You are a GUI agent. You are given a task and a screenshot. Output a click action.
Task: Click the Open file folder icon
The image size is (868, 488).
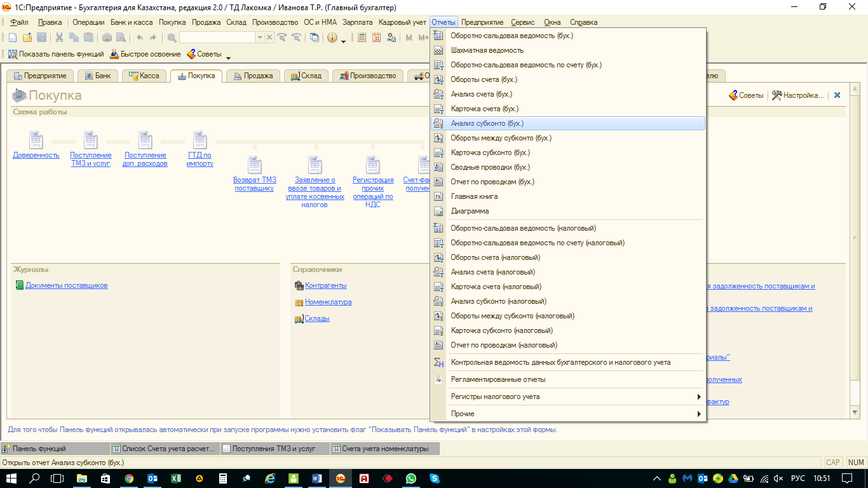click(27, 37)
